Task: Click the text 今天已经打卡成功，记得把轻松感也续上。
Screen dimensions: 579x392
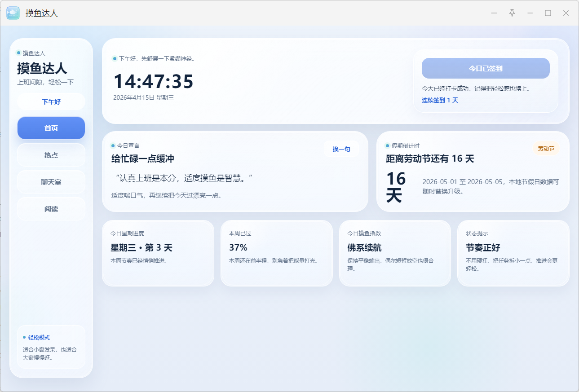Action: click(x=476, y=88)
